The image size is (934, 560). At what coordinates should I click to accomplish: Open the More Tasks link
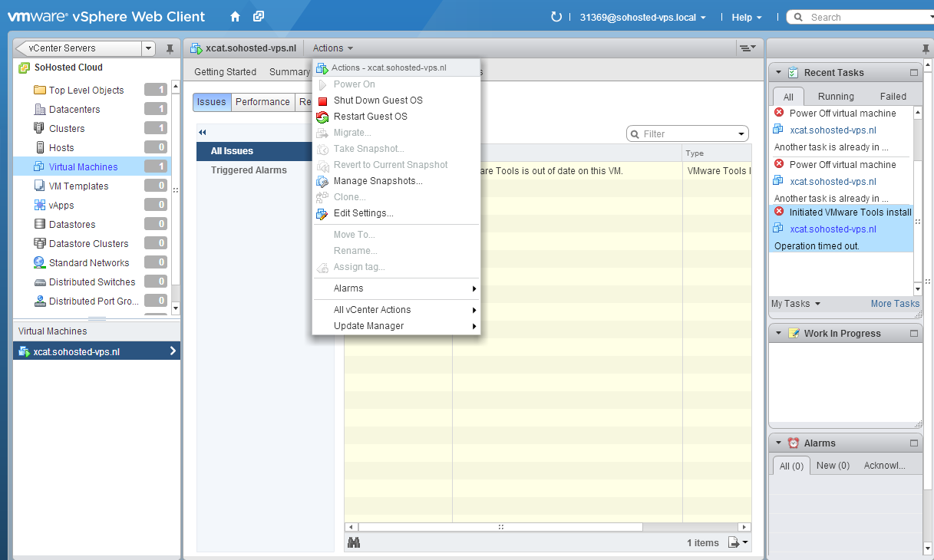[895, 304]
